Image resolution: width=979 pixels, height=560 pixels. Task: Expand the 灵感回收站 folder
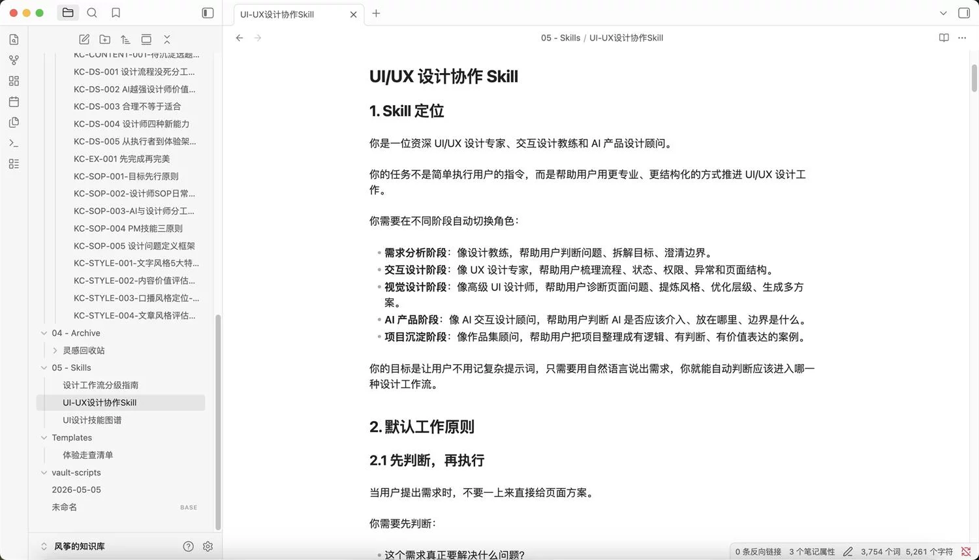(55, 350)
